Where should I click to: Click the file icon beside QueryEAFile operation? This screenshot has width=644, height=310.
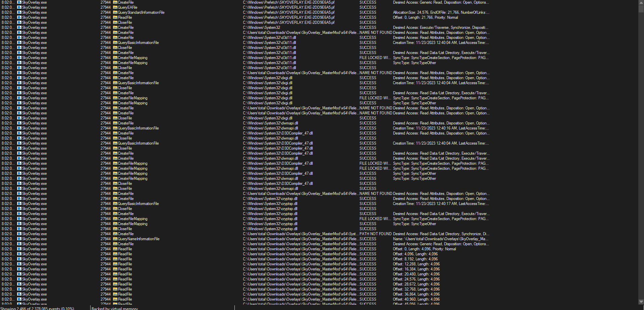click(x=115, y=7)
